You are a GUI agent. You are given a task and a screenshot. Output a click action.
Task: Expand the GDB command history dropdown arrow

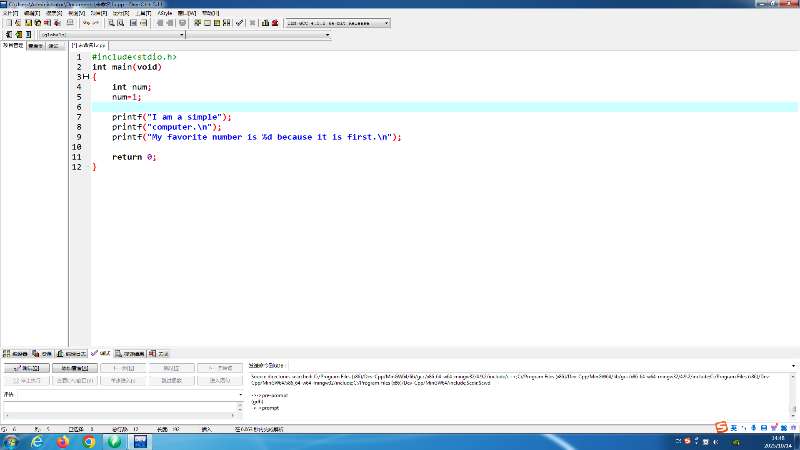click(x=793, y=365)
